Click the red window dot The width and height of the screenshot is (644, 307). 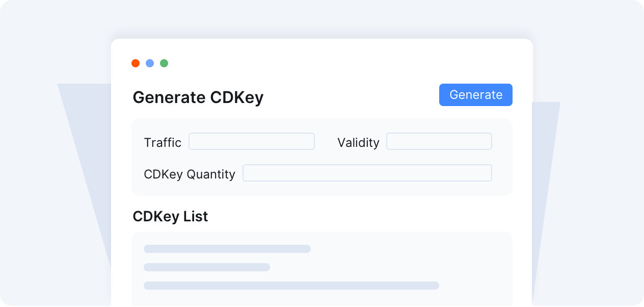(x=136, y=63)
